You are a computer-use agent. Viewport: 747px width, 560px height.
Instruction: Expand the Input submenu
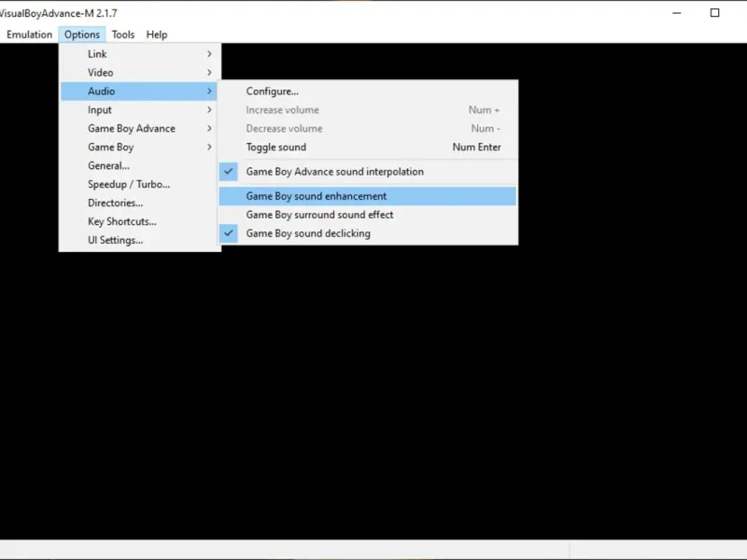pyautogui.click(x=139, y=109)
